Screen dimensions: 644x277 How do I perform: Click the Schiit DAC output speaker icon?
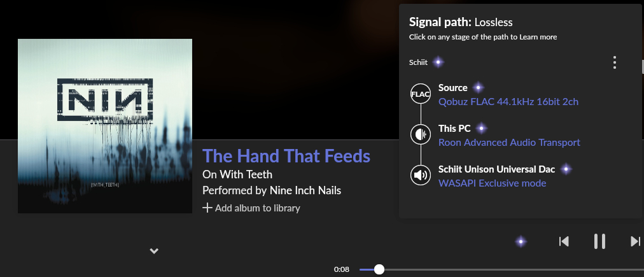pyautogui.click(x=421, y=175)
